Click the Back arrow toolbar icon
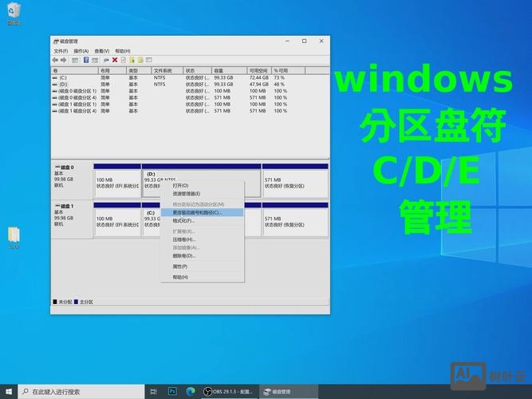This screenshot has height=399, width=532. (x=56, y=60)
